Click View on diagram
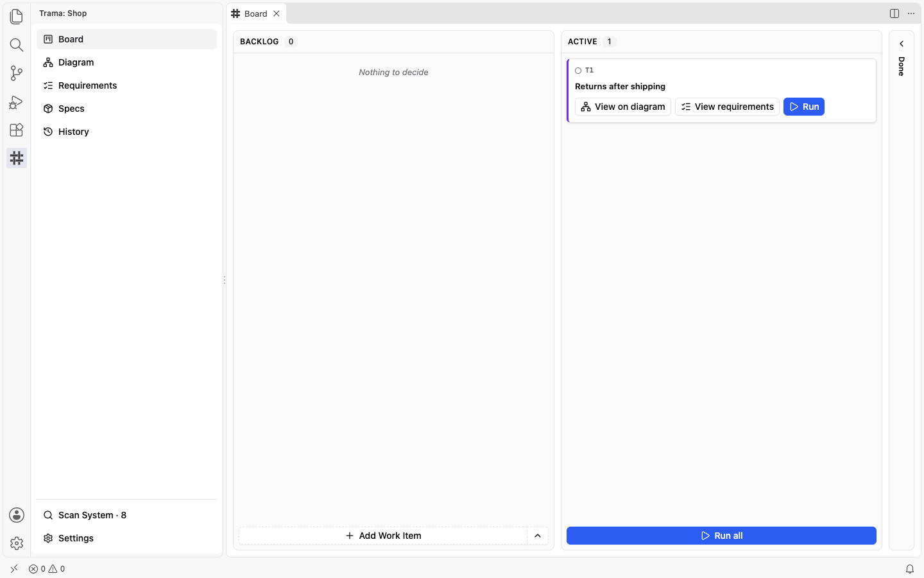 tap(623, 107)
